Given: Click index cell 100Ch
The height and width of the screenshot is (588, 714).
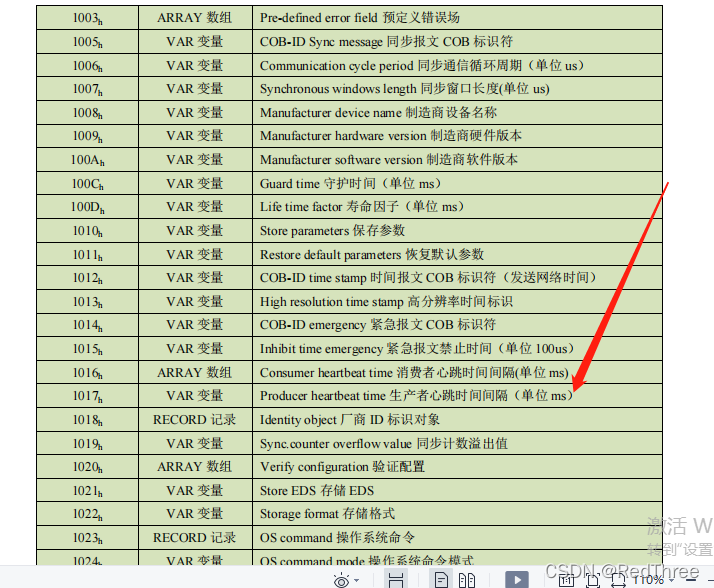Looking at the screenshot, I should pyautogui.click(x=87, y=184).
